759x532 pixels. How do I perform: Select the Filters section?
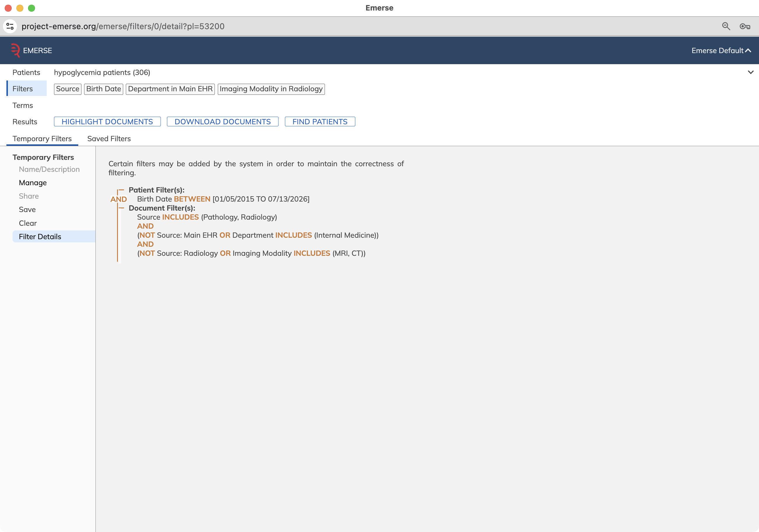(27, 88)
